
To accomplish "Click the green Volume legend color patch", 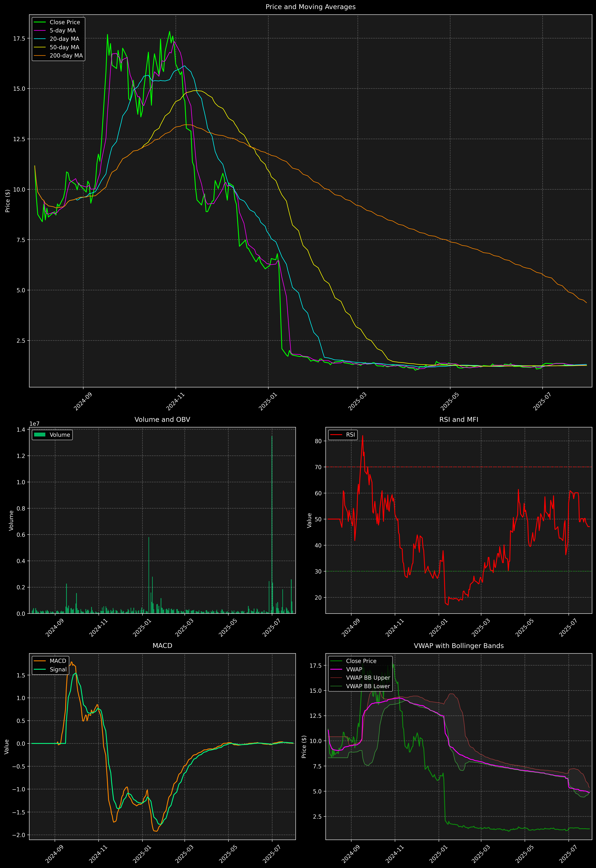I will (x=40, y=435).
